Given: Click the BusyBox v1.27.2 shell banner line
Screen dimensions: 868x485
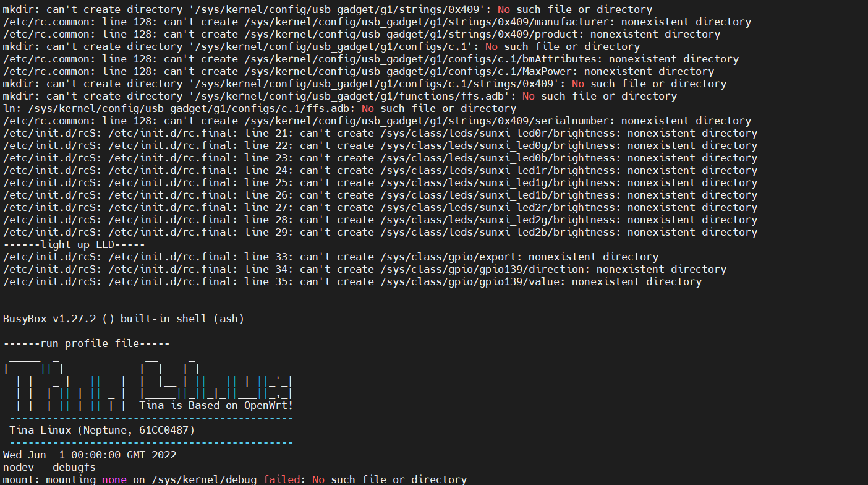Looking at the screenshot, I should click(124, 319).
